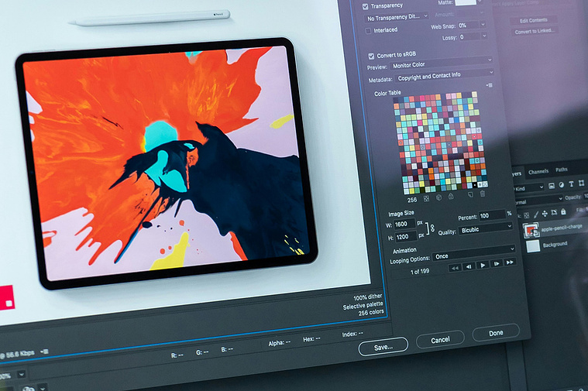Play the animation preview
The width and height of the screenshot is (588, 391).
pyautogui.click(x=483, y=265)
